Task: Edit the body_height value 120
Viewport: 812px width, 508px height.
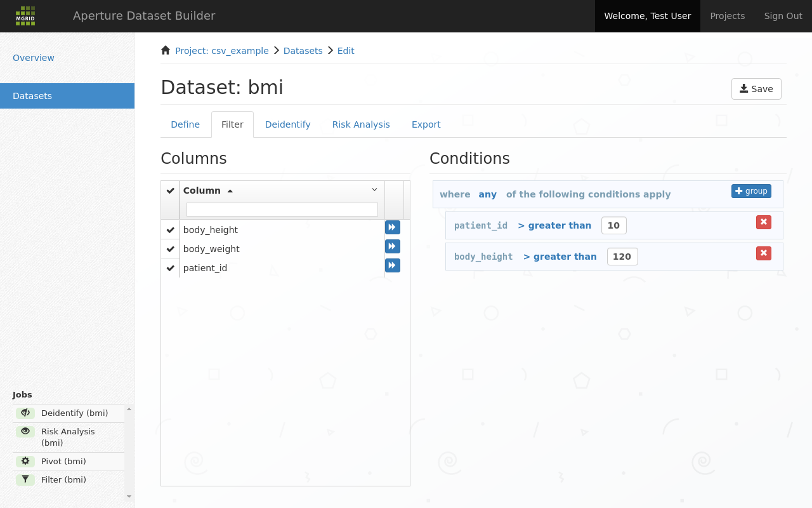Action: 622,257
